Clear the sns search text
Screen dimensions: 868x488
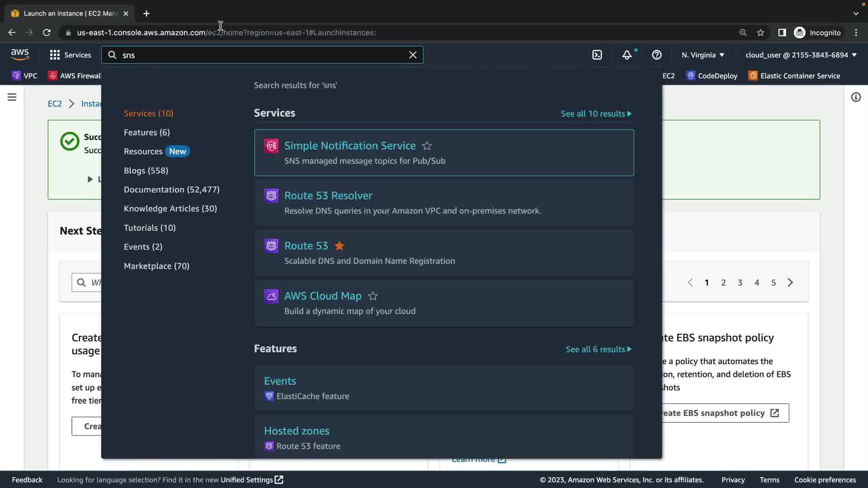pos(413,55)
